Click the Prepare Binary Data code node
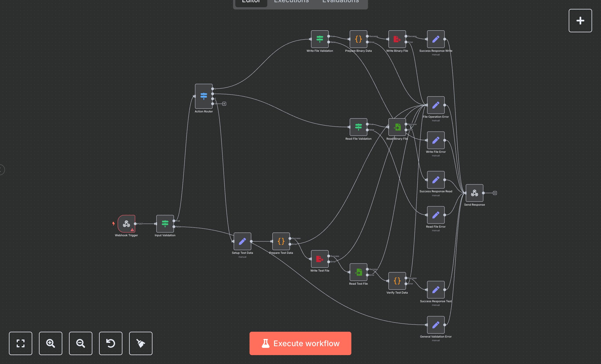This screenshot has height=364, width=601. (358, 39)
